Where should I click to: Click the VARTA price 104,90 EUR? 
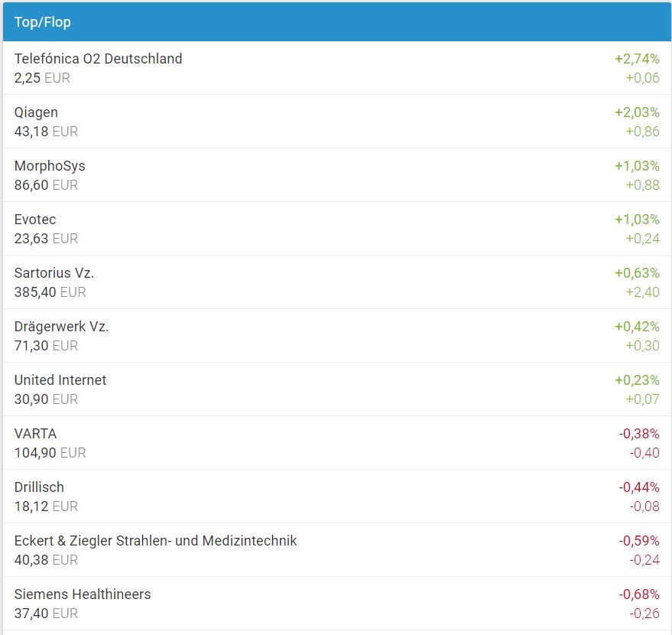(50, 453)
